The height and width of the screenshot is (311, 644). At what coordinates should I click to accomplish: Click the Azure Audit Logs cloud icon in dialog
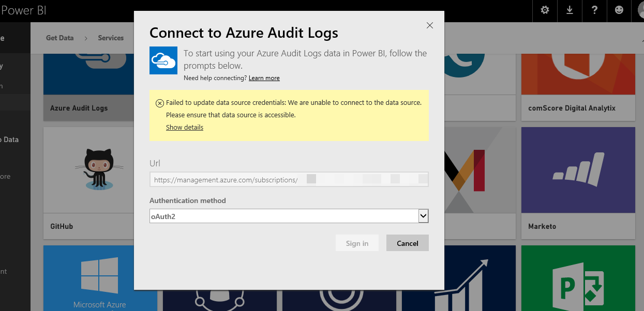pos(163,60)
